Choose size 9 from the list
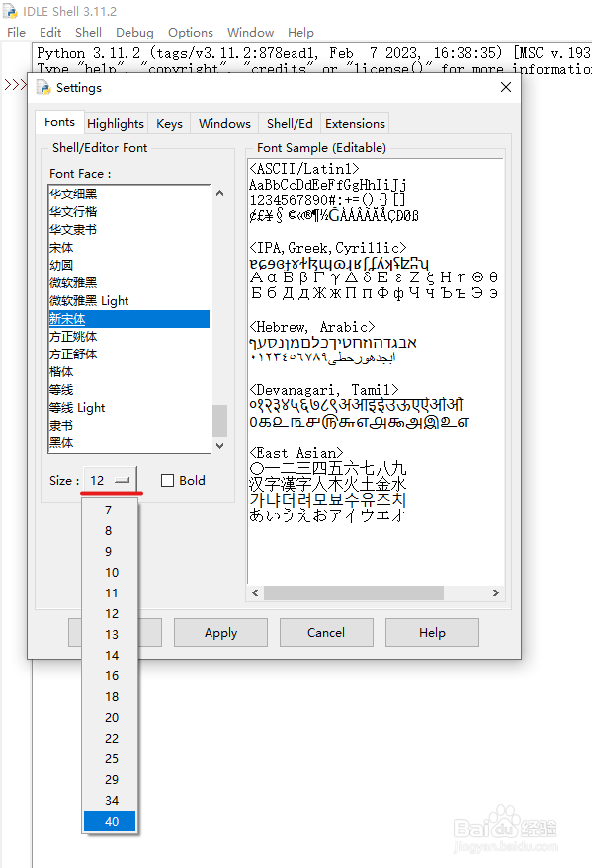Viewport: 592px width, 868px height. (x=110, y=552)
